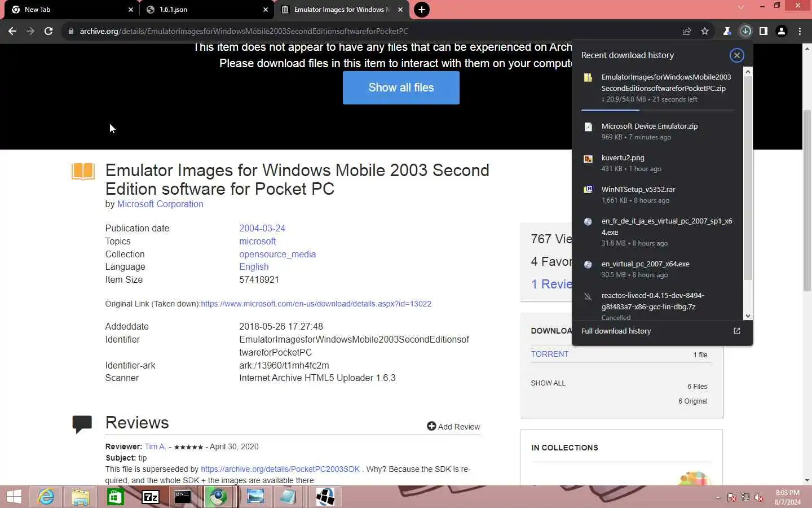This screenshot has width=812, height=508.
Task: Click the download progress bar
Action: 657,110
